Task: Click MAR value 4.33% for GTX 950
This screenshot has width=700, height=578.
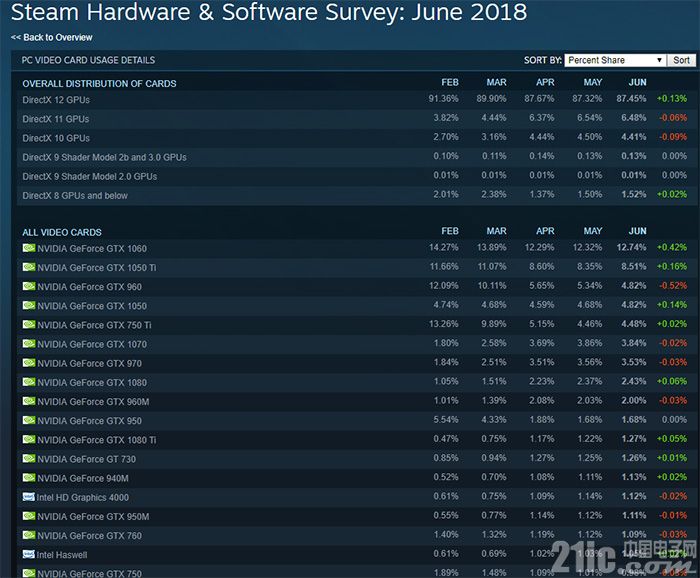Action: click(494, 420)
